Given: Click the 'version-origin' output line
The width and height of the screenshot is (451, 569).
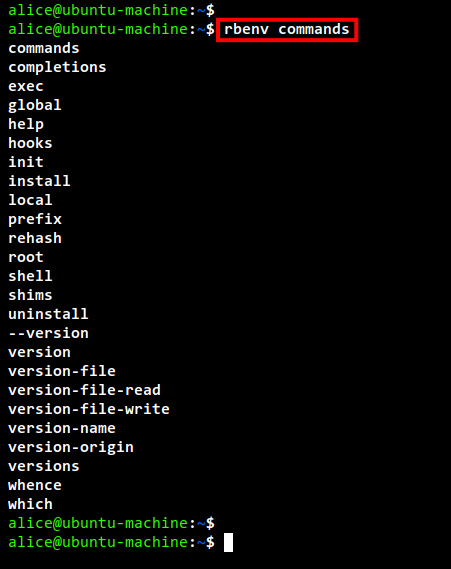Looking at the screenshot, I should (x=71, y=447).
